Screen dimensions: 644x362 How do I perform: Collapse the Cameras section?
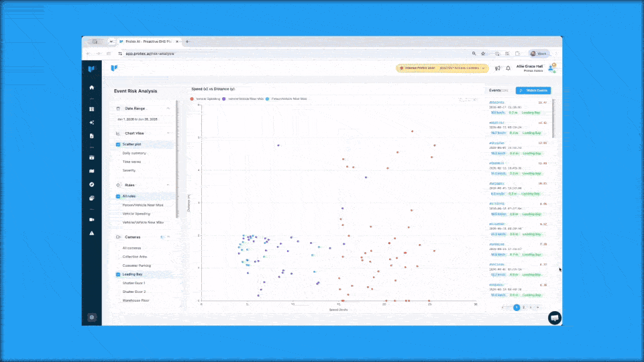[168, 237]
